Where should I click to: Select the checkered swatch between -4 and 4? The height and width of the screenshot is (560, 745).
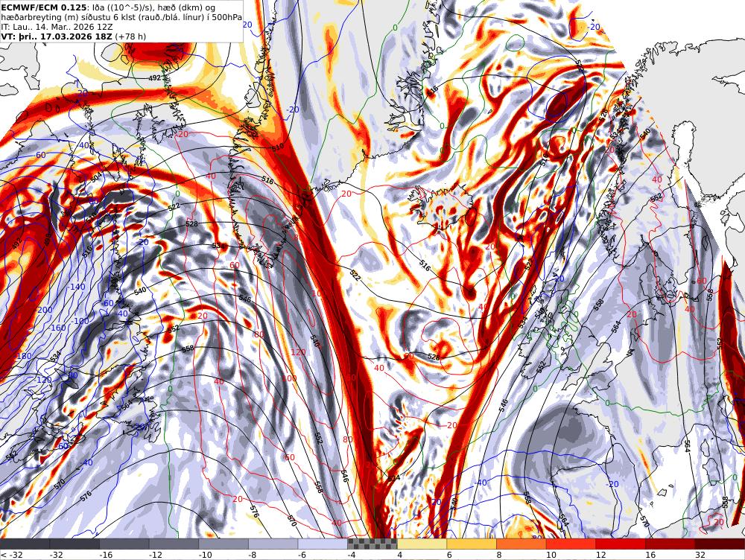coord(372,544)
